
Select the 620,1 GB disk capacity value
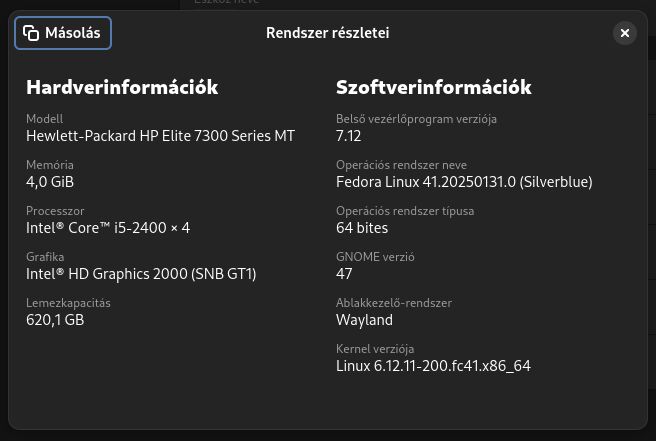coord(55,320)
